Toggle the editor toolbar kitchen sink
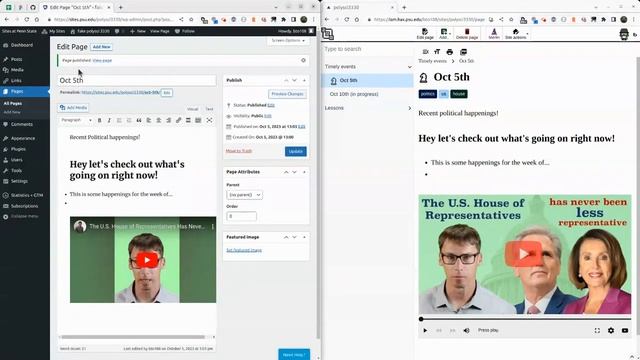This screenshot has height=360, width=640. 198,120
